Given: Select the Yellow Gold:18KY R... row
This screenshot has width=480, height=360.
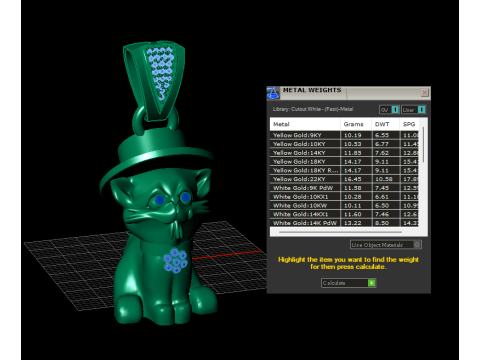Looking at the screenshot, I should point(344,170).
